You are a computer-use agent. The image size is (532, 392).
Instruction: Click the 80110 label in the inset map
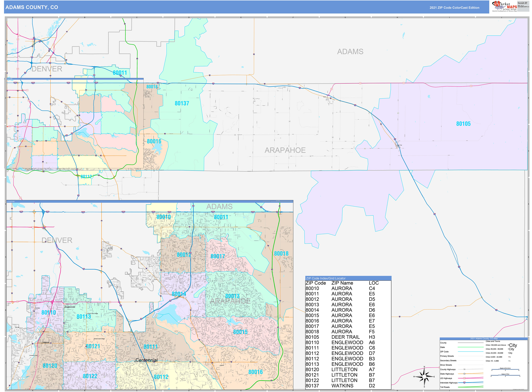[49, 313]
